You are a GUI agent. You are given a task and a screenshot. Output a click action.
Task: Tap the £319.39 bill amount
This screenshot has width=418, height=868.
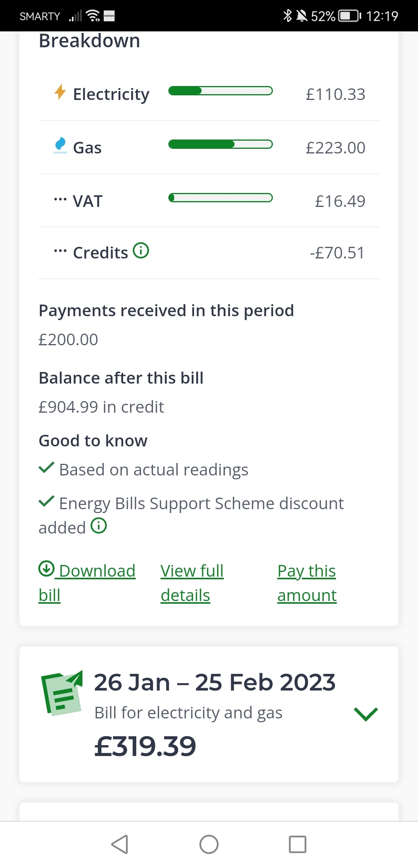pos(145,746)
